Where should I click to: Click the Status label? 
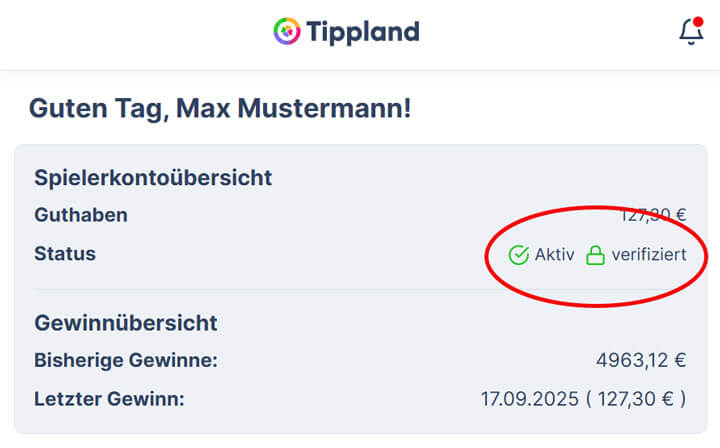click(x=65, y=254)
